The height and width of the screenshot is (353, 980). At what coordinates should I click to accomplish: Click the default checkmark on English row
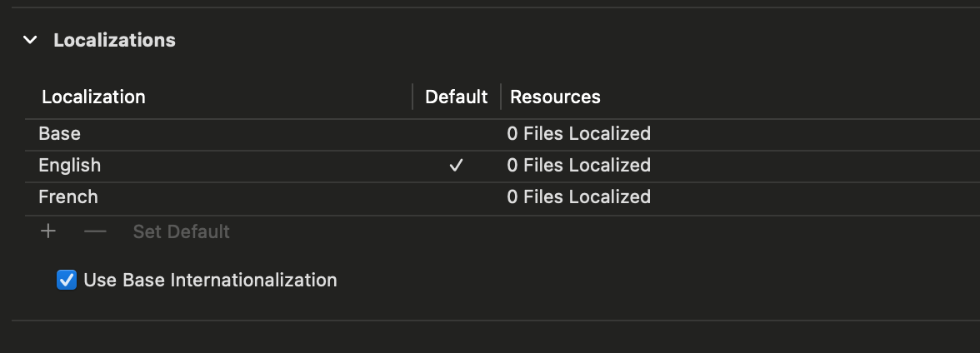coord(457,166)
